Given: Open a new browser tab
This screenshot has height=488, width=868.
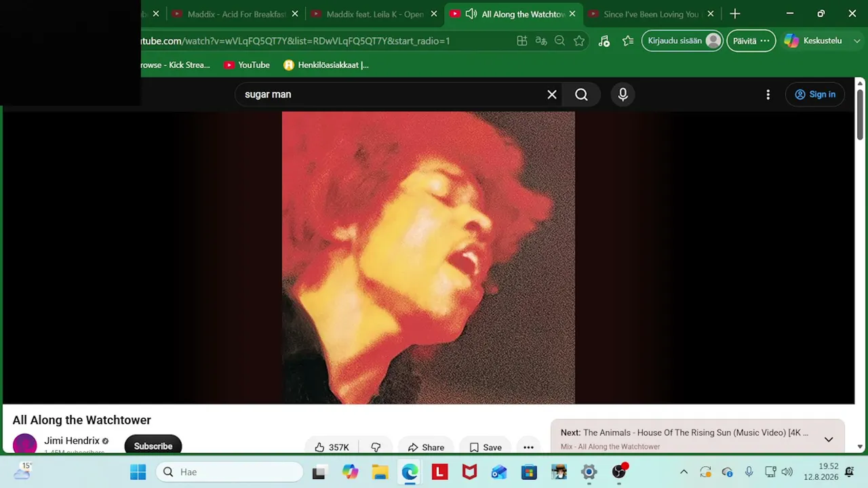Looking at the screenshot, I should (735, 14).
